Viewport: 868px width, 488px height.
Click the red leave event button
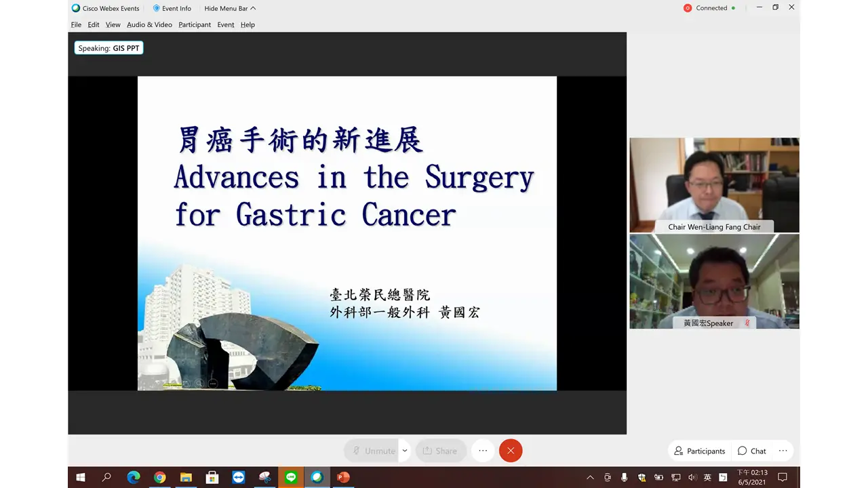pyautogui.click(x=511, y=451)
